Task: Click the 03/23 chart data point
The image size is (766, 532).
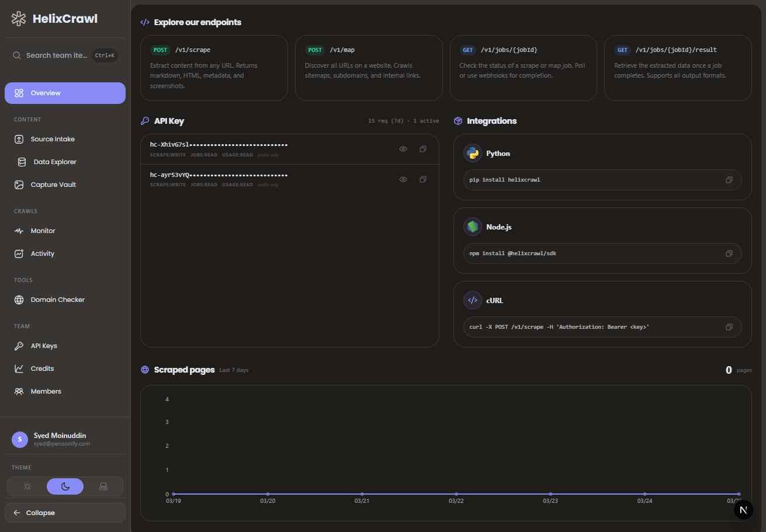Action: 550,494
